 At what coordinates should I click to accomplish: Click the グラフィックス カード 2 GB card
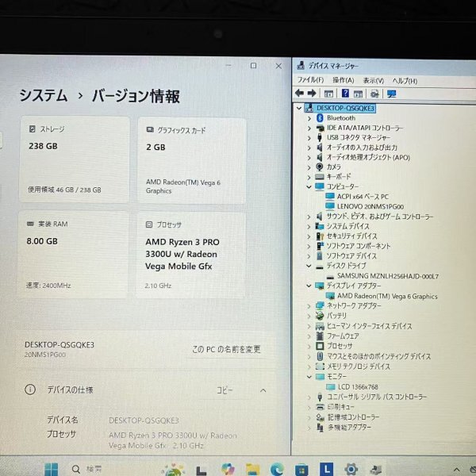(x=192, y=161)
